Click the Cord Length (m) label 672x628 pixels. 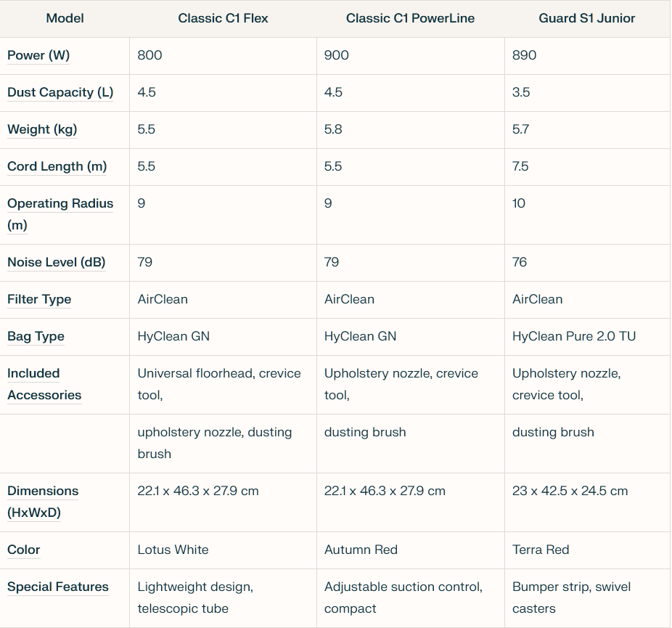pyautogui.click(x=57, y=166)
